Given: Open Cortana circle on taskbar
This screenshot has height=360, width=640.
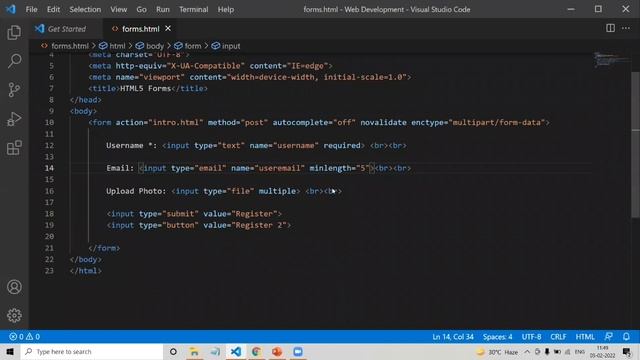Looking at the screenshot, I should click(x=173, y=351).
